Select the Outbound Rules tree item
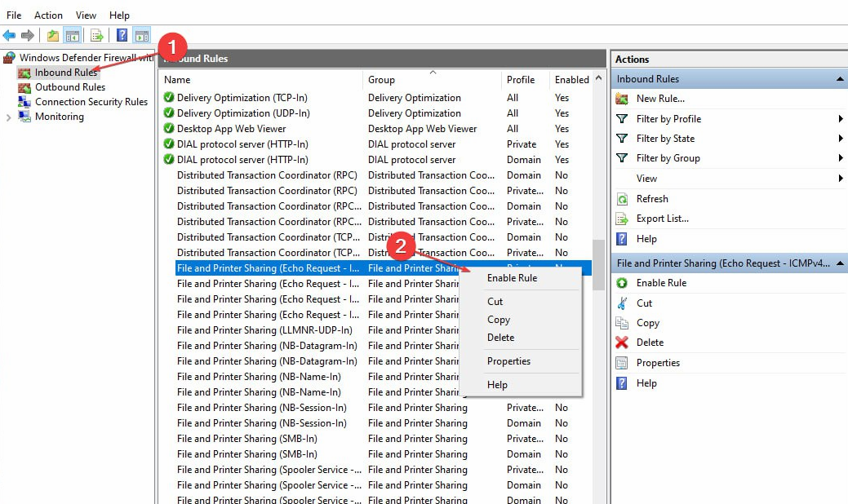The width and height of the screenshot is (848, 504). (69, 87)
